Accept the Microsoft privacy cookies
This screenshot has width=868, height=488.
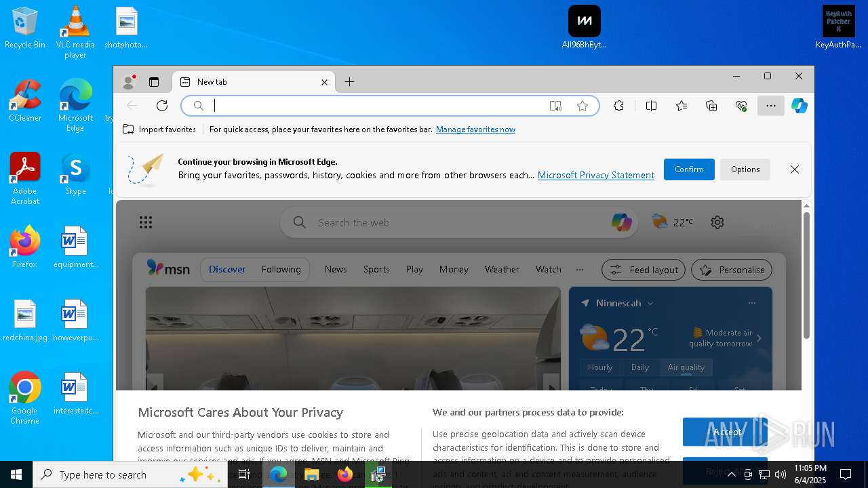pyautogui.click(x=725, y=432)
